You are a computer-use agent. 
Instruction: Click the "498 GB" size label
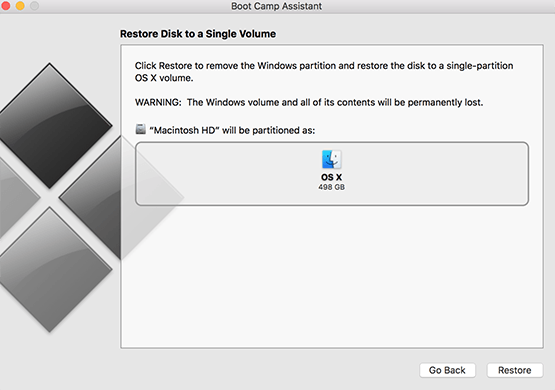[331, 187]
